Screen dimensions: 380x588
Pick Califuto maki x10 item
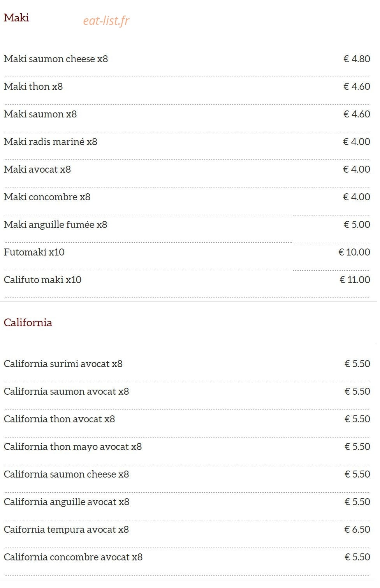point(42,280)
